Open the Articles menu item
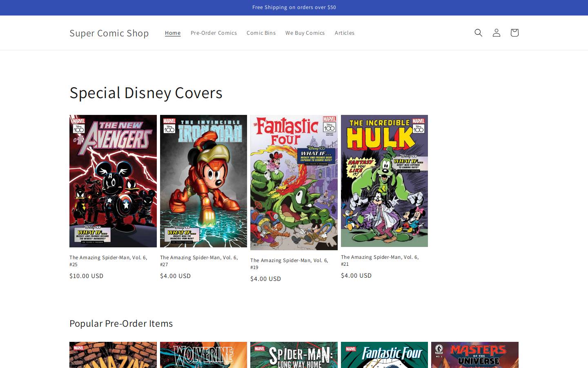The height and width of the screenshot is (368, 588). pyautogui.click(x=345, y=33)
